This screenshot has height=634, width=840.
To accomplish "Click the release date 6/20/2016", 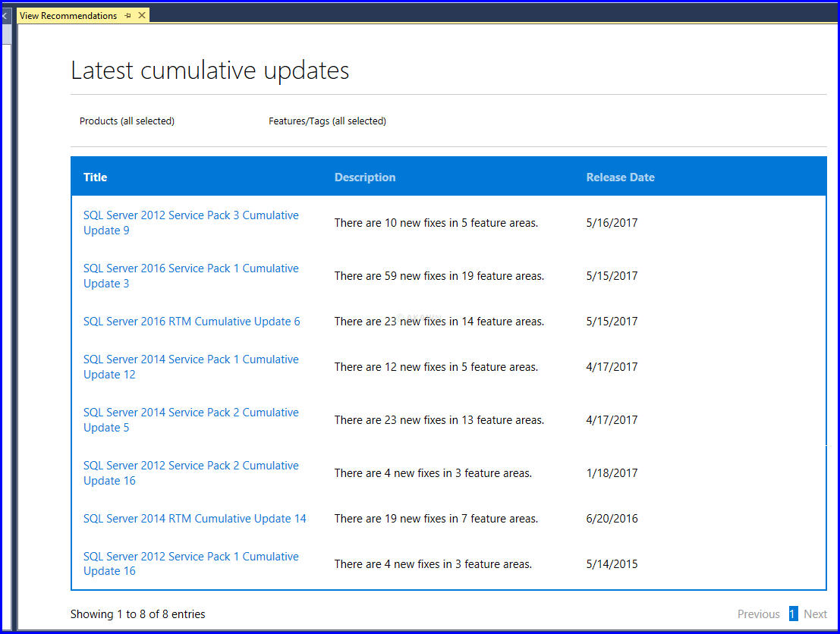I will click(x=612, y=518).
